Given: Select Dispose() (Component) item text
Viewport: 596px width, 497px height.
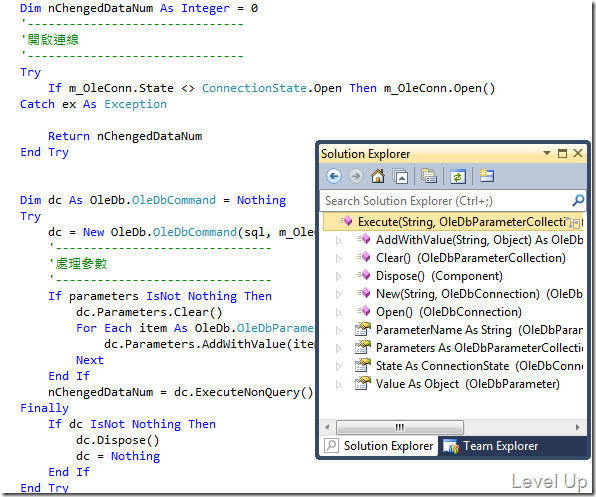Looking at the screenshot, I should click(439, 276).
